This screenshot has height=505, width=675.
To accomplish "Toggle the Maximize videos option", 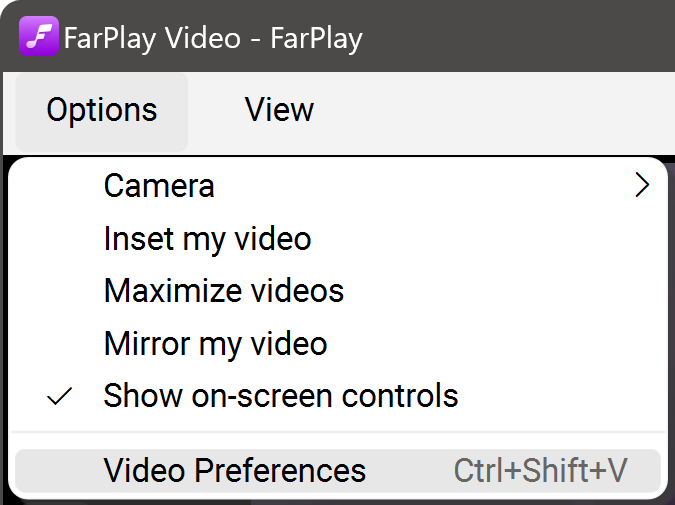I will click(x=224, y=291).
